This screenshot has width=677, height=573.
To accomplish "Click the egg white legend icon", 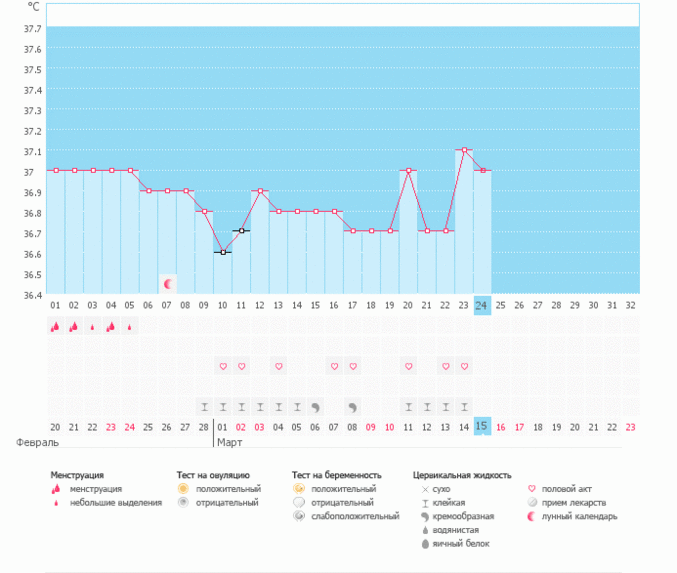I will pyautogui.click(x=424, y=543).
